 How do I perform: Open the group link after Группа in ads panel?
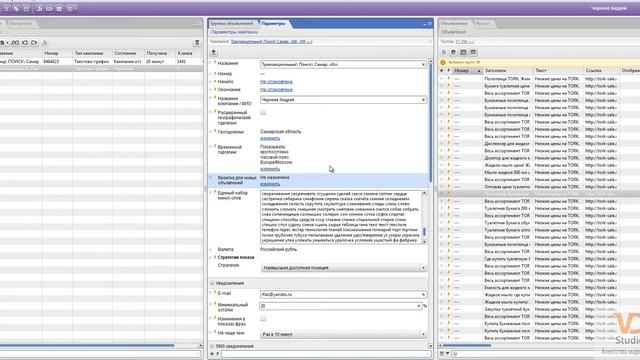[x=465, y=42]
